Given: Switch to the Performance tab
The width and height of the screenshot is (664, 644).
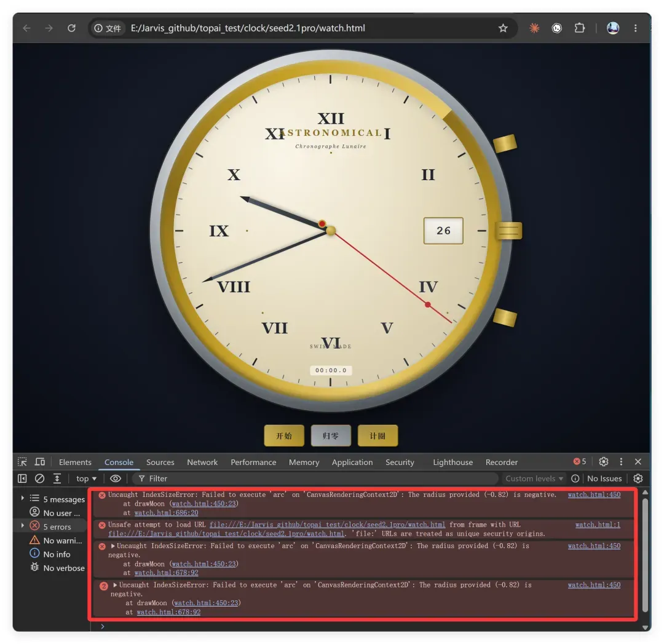Looking at the screenshot, I should tap(253, 462).
